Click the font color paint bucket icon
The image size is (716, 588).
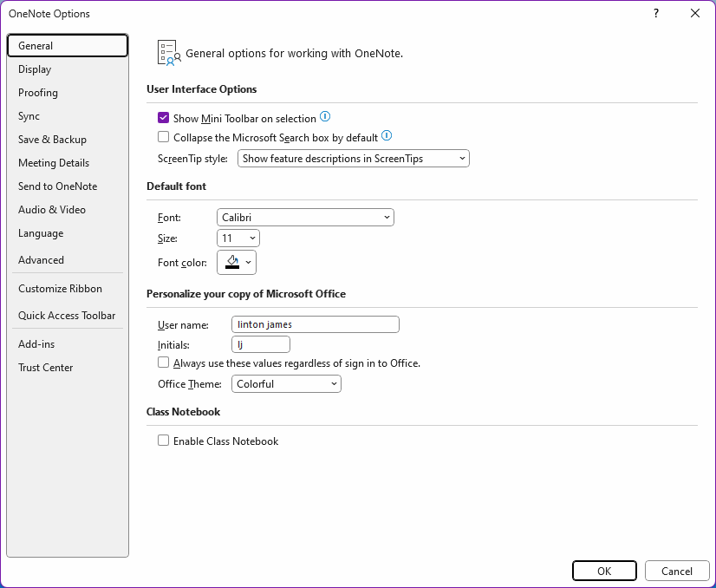point(232,262)
